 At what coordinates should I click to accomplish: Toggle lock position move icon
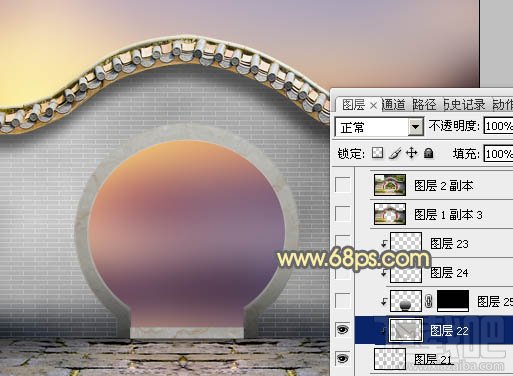tap(412, 153)
